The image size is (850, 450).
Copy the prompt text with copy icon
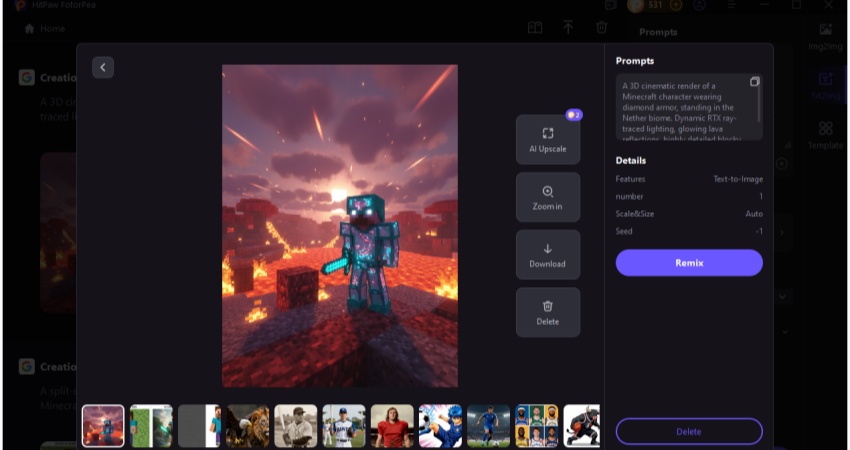754,82
